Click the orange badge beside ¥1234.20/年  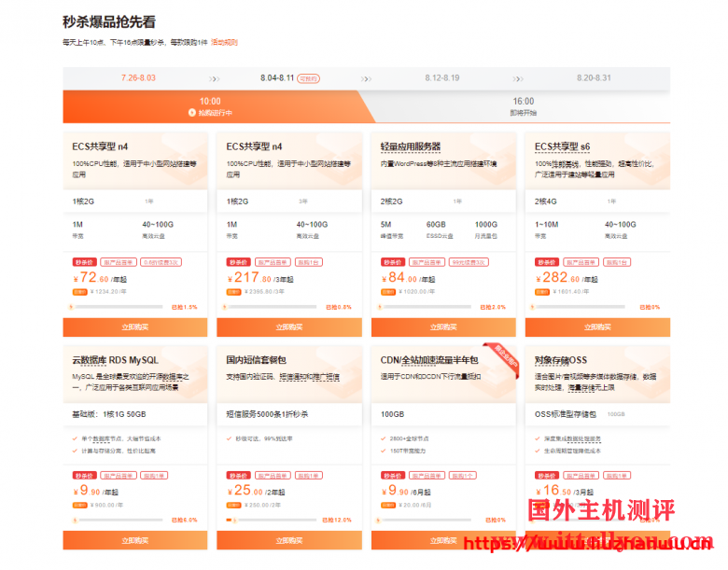click(x=80, y=292)
